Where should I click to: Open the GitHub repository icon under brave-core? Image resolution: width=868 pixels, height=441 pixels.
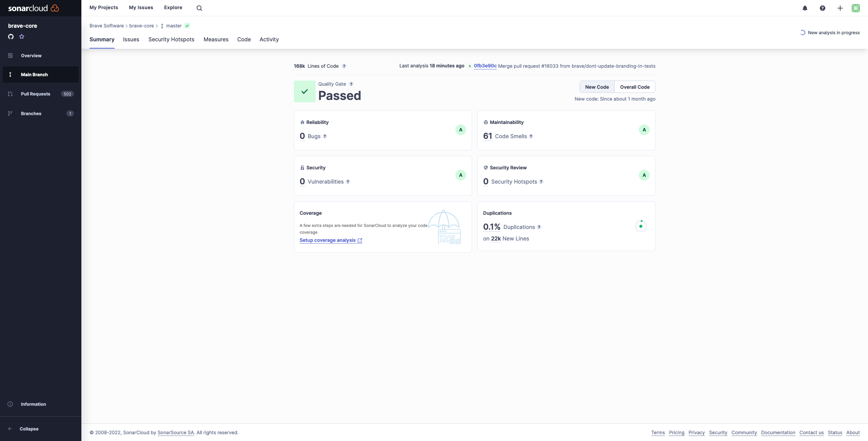click(x=11, y=36)
